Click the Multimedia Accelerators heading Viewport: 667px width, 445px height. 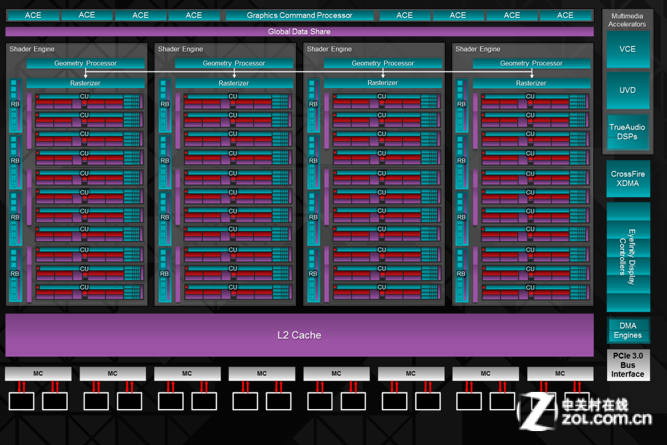point(627,20)
